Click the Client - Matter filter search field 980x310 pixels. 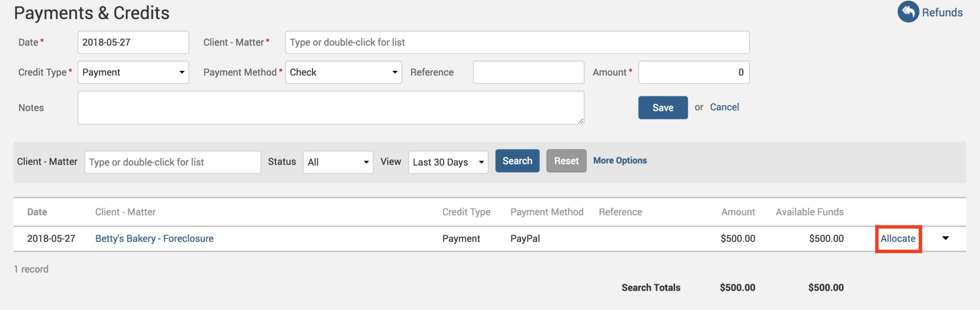[172, 162]
